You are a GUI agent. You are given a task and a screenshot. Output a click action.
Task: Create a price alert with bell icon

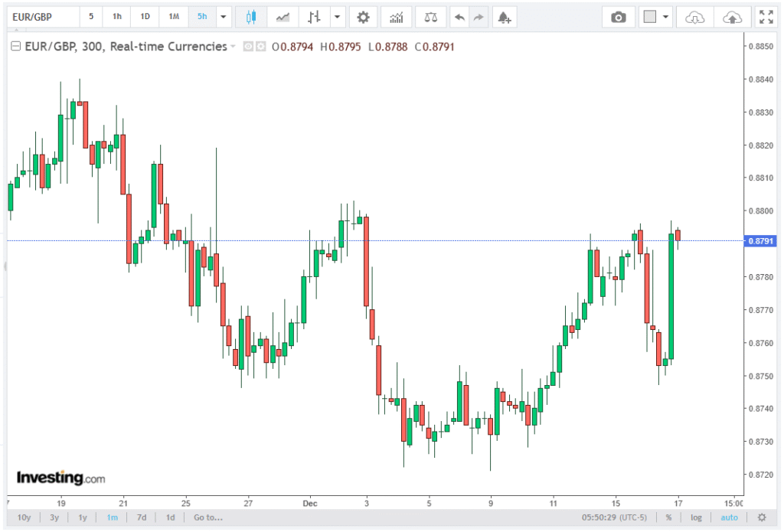tap(503, 17)
